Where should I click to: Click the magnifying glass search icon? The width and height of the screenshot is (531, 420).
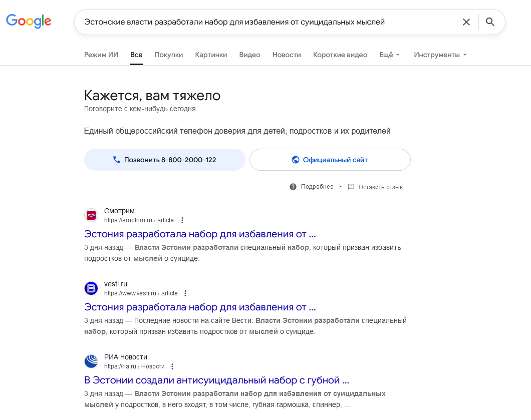pos(490,22)
